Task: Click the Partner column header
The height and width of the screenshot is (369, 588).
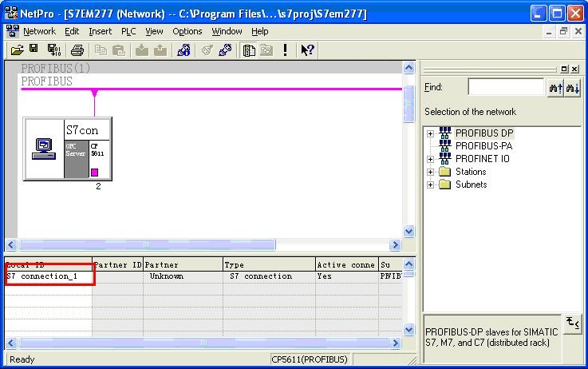Action: tap(183, 264)
